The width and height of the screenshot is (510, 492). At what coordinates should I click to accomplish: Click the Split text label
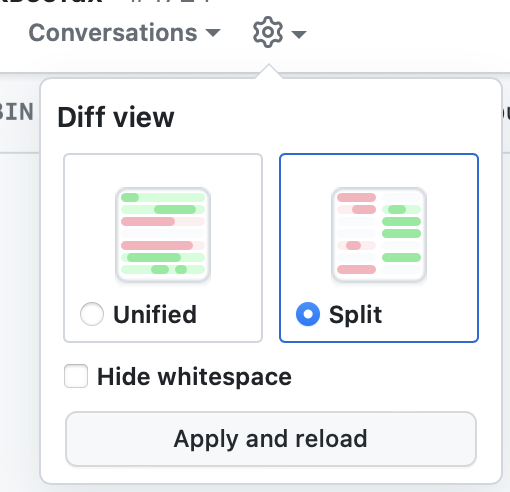(355, 315)
